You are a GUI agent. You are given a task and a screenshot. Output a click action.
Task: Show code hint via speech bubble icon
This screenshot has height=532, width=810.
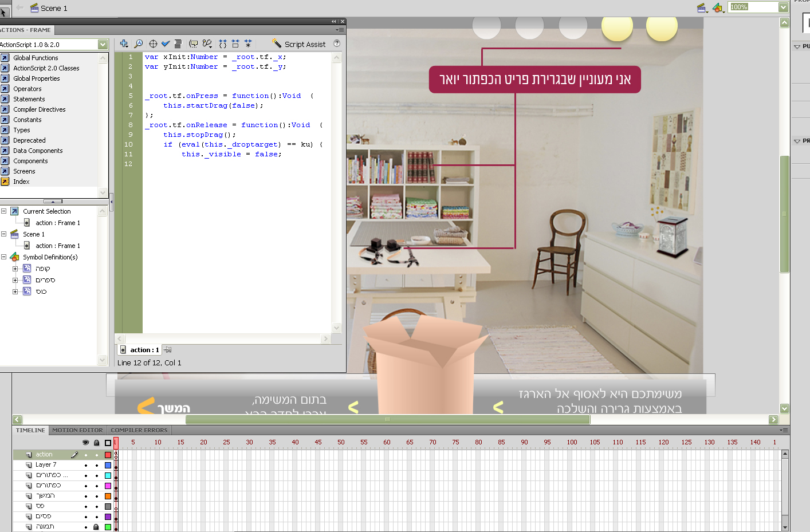[x=194, y=44]
